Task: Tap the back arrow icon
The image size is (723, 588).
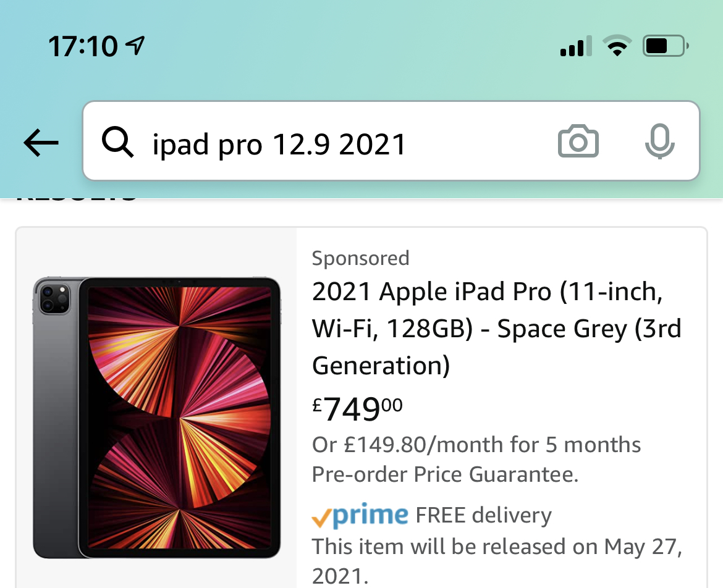Action: 41,143
